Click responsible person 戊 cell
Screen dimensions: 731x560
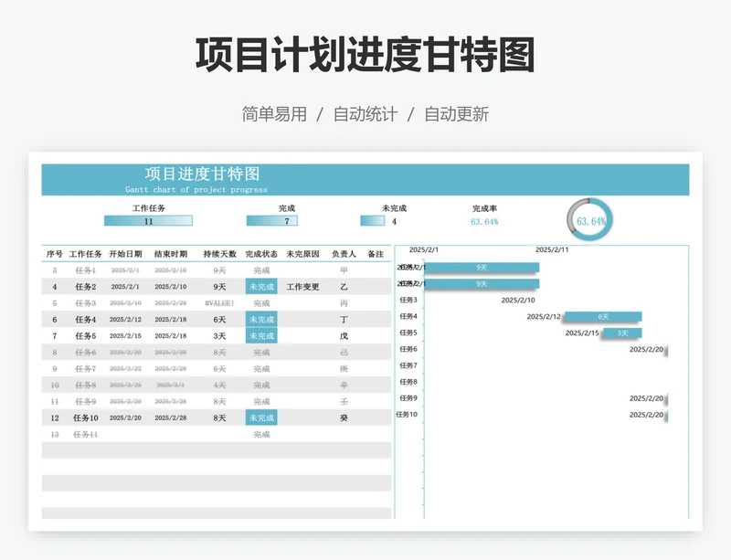(344, 335)
